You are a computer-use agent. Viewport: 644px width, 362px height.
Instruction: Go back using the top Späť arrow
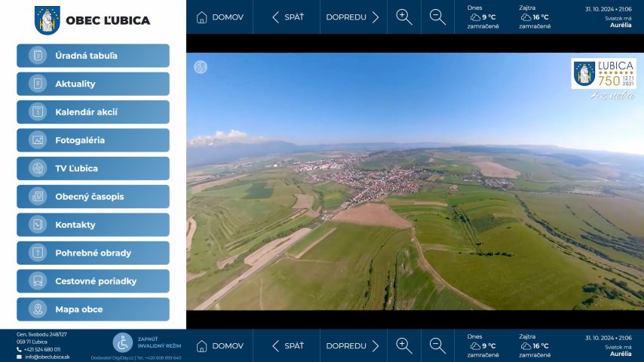287,17
